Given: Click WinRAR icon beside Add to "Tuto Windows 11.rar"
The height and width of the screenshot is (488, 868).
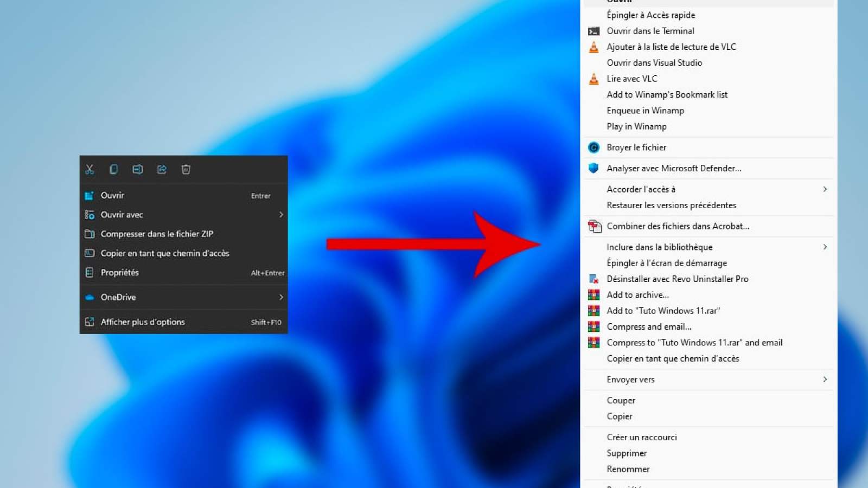Looking at the screenshot, I should pyautogui.click(x=594, y=311).
